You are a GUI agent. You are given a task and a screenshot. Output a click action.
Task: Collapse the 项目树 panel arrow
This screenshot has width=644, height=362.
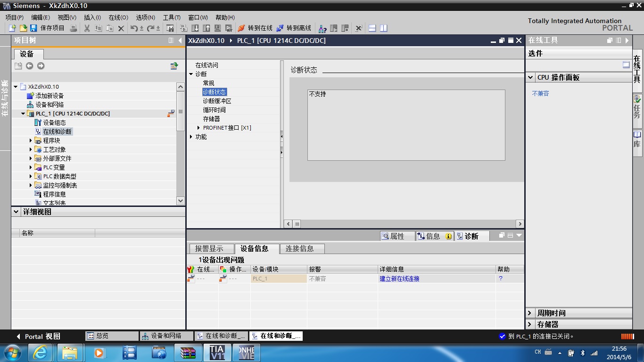(180, 41)
